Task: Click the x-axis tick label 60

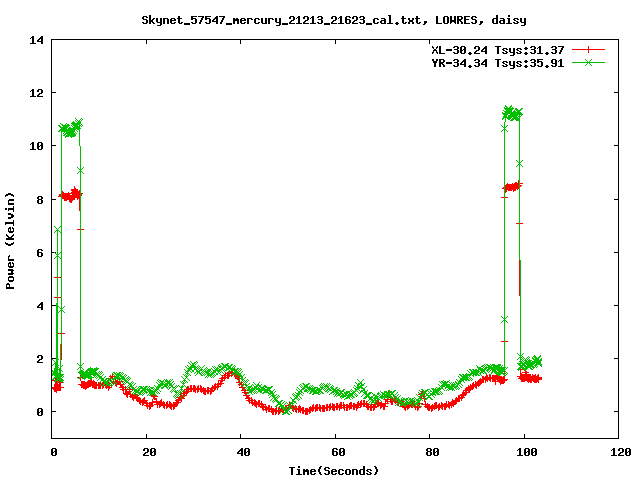Action: coord(338,452)
